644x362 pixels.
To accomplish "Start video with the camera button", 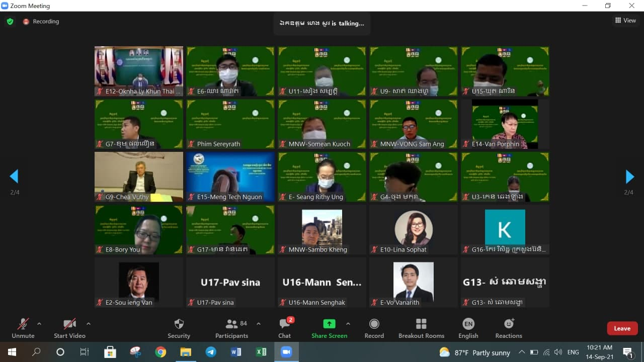I will 69,324.
